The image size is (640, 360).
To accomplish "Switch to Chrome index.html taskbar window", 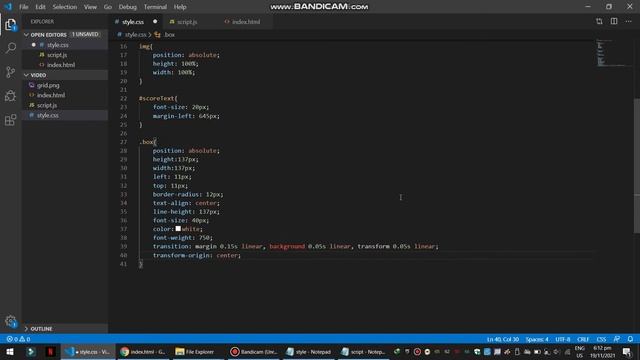I will pyautogui.click(x=143, y=352).
